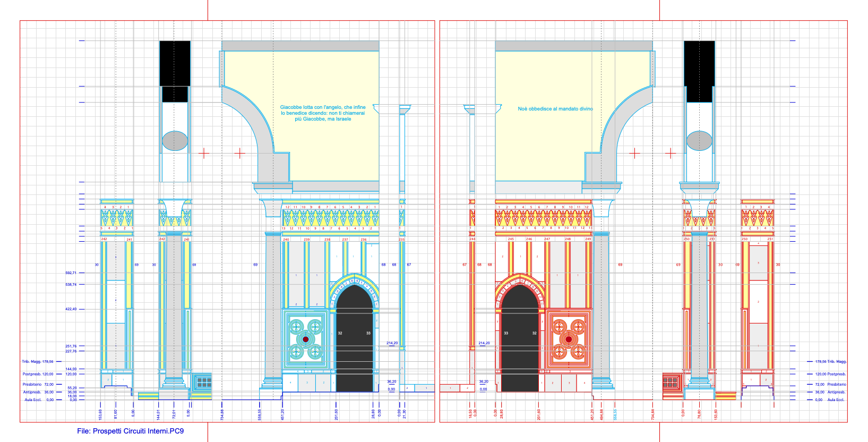Select blue dimension 36,20 on left sheet
868x442 pixels.
click(391, 381)
